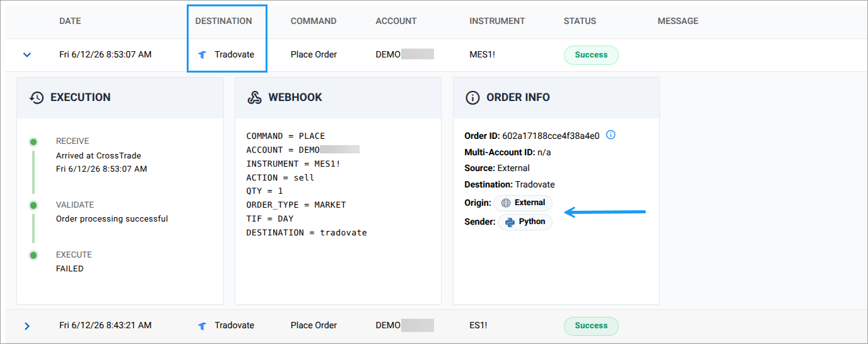Screen dimensions: 868x344
Task: Click Arrived at CrossTrade text
Action: tap(98, 156)
